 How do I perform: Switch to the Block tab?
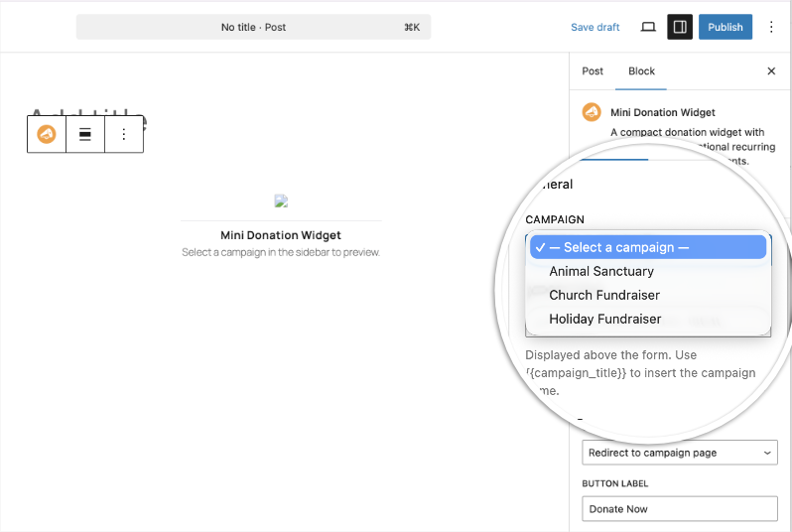641,71
